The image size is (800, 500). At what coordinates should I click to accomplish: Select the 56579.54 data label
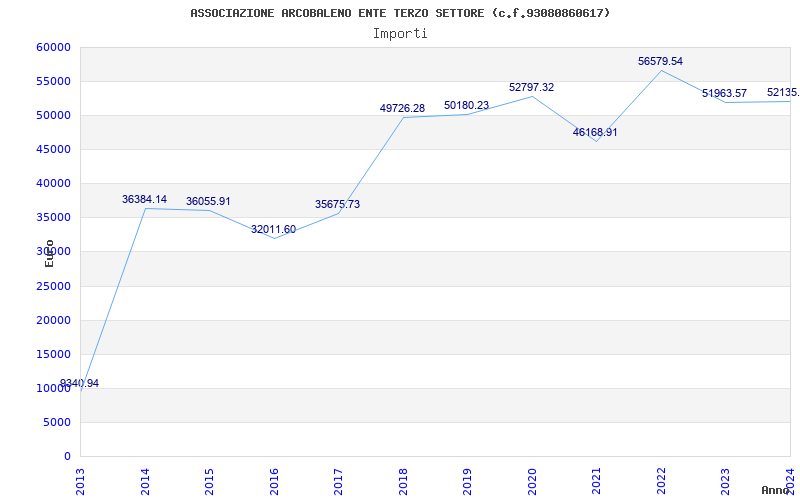tap(660, 62)
